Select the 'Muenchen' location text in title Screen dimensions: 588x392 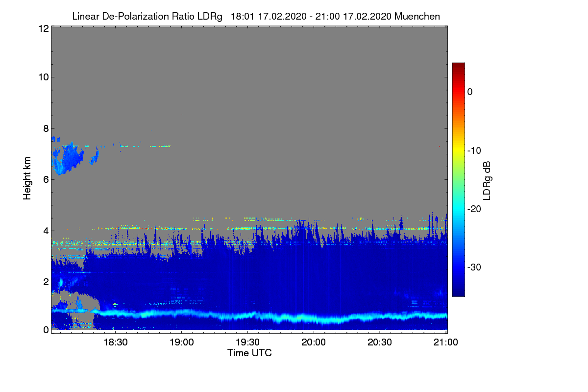417,17
